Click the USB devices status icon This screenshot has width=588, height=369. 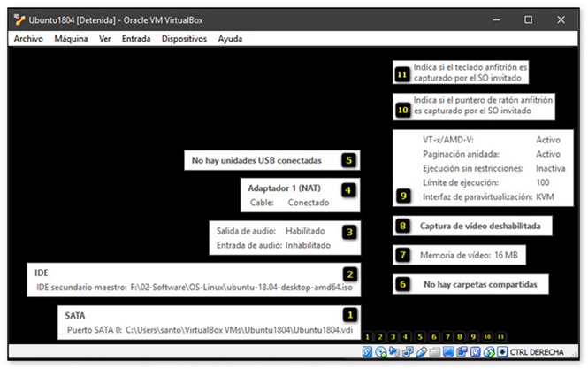(x=421, y=351)
